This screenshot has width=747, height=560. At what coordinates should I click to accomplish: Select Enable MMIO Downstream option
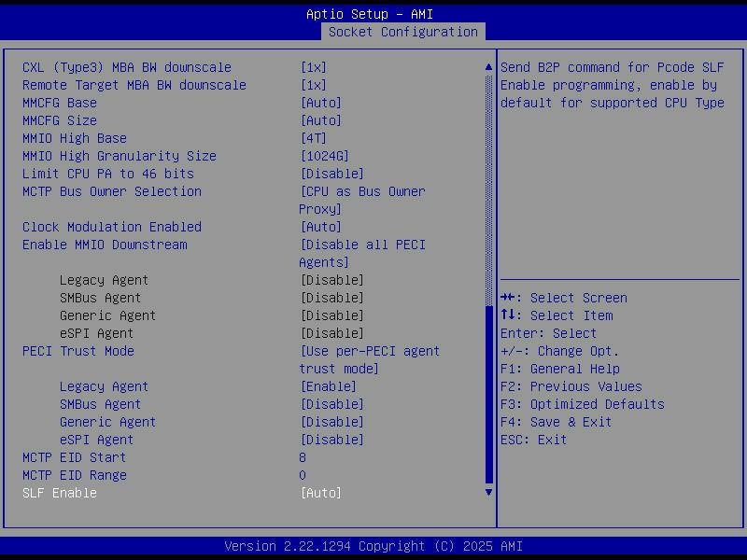click(105, 245)
